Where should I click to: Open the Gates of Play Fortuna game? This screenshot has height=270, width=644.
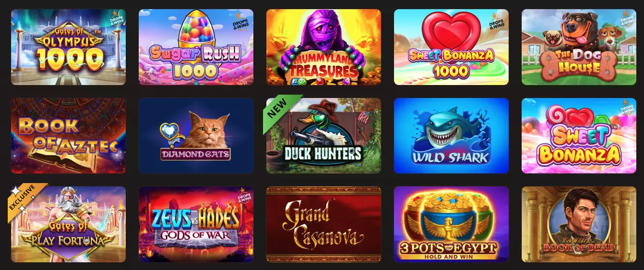(68, 225)
